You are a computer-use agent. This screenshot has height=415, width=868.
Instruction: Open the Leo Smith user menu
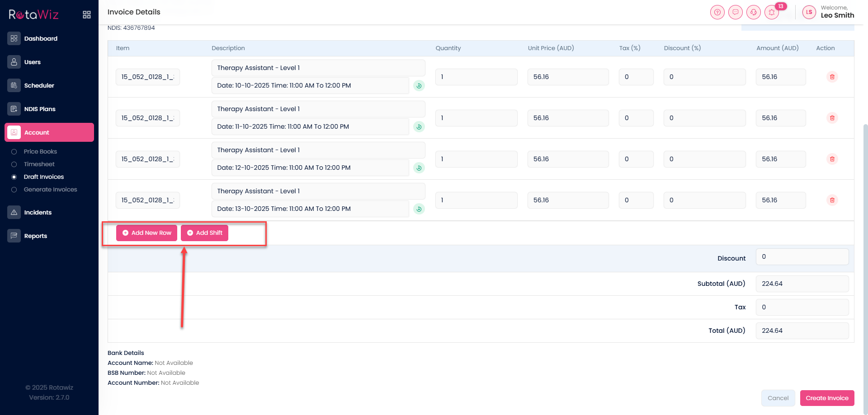pos(828,12)
